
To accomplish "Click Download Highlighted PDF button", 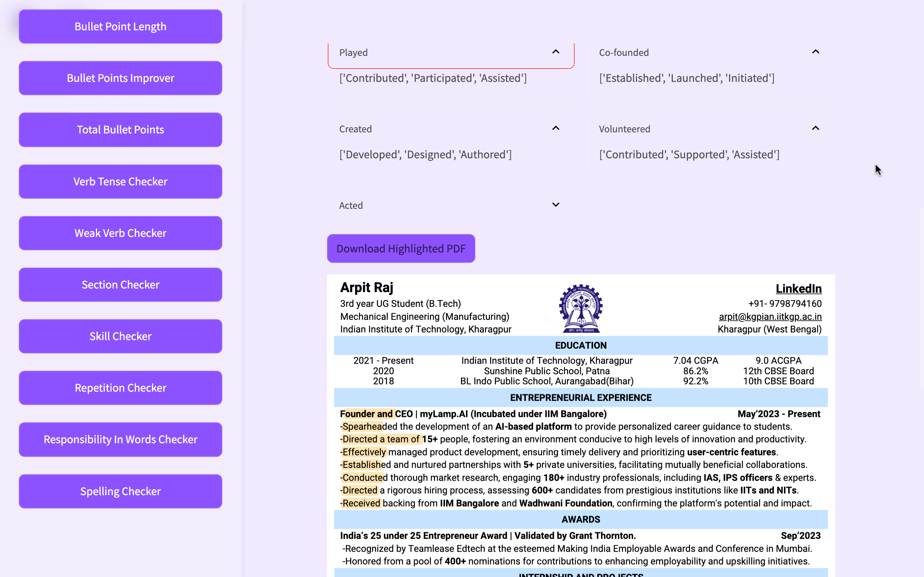I will point(401,248).
